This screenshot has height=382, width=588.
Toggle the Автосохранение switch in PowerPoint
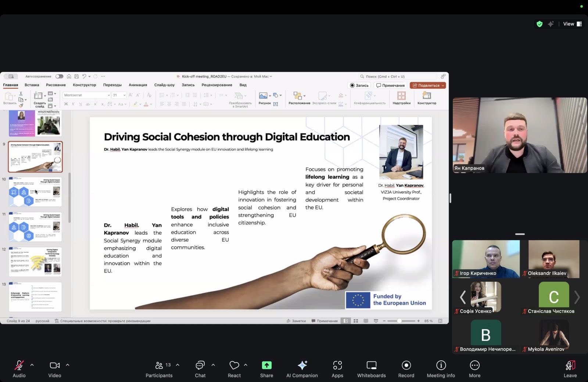click(59, 76)
